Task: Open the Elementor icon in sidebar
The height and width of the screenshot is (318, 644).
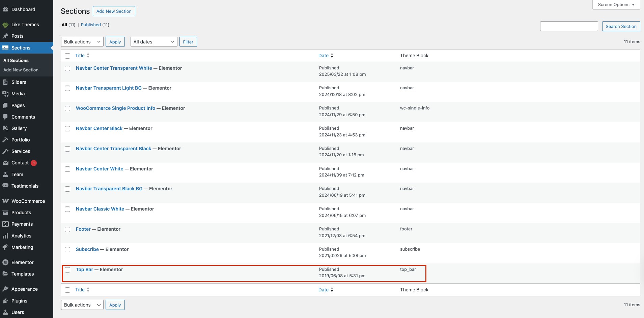Action: [x=5, y=262]
